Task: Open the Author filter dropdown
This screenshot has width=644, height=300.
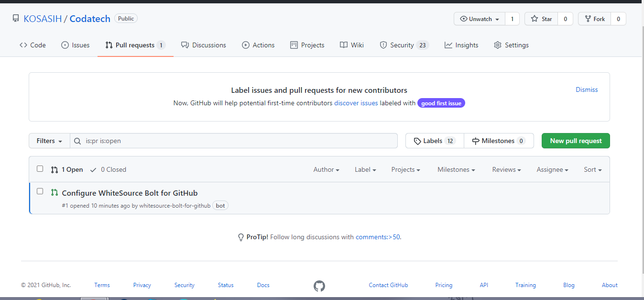Action: (x=327, y=169)
